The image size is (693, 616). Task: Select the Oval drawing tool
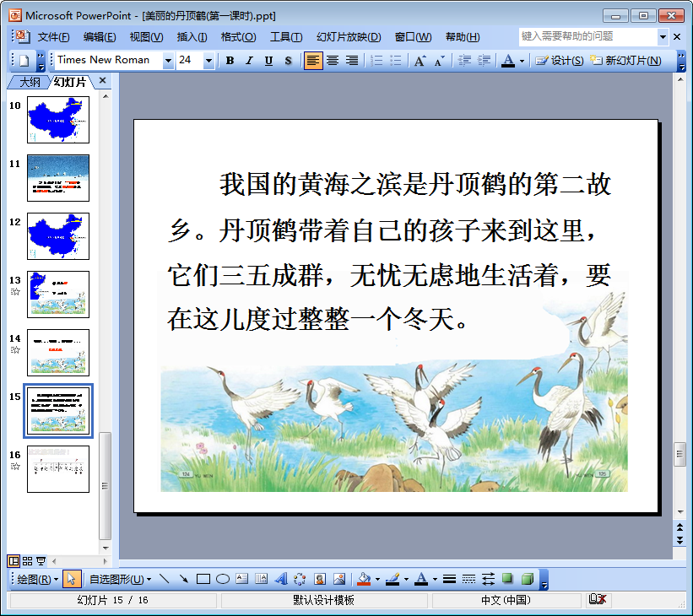pyautogui.click(x=223, y=579)
